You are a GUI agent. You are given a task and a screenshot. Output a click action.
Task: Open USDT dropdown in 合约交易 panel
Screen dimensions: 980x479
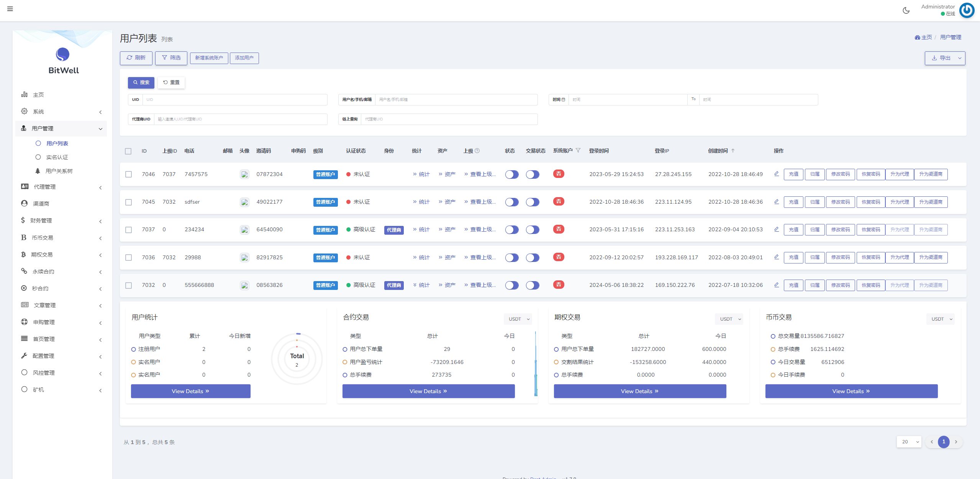pyautogui.click(x=519, y=319)
